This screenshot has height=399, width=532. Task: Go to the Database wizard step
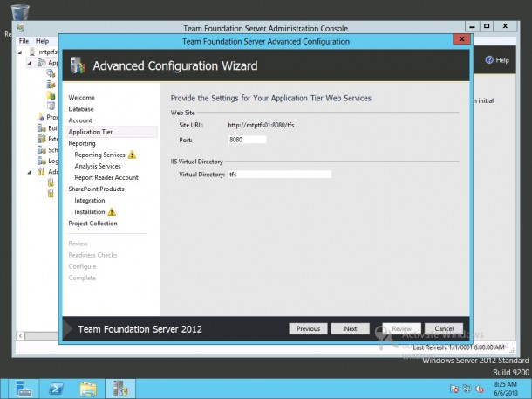[81, 109]
